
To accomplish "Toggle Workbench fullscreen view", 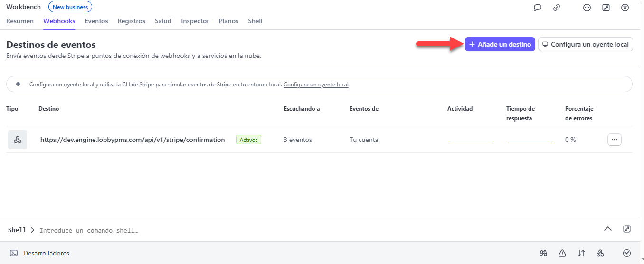I will click(x=606, y=8).
